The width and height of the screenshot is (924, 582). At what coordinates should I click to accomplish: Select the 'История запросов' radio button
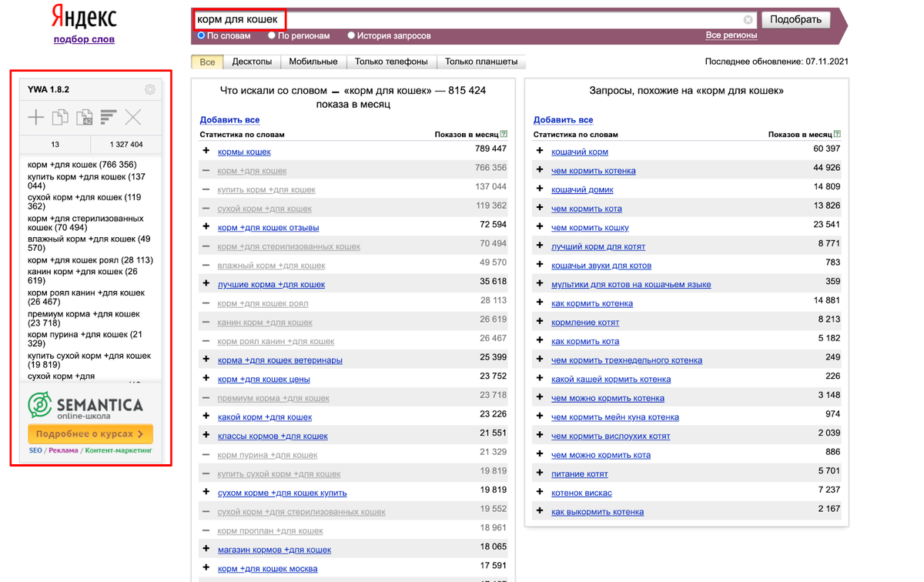pyautogui.click(x=351, y=35)
